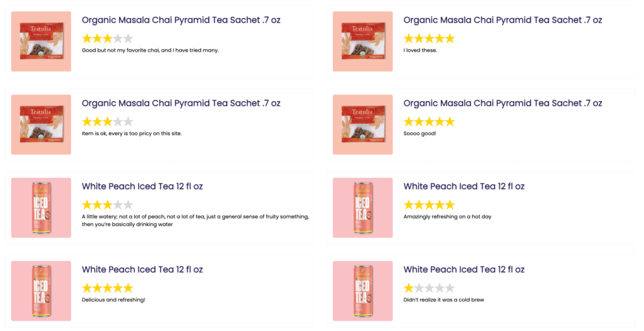The image size is (644, 331).
Task: Click the iced tea can image beside the cold brew review
Action: pyautogui.click(x=363, y=291)
